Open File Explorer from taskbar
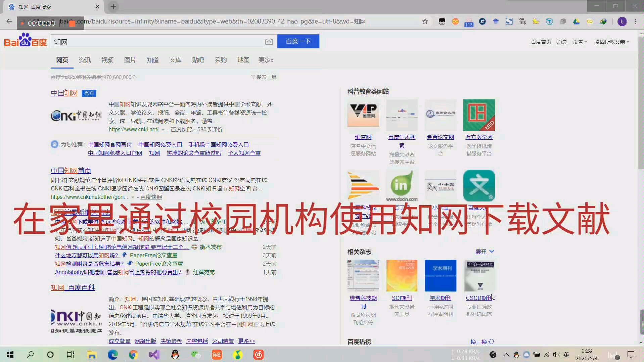644x362 pixels. (91, 355)
